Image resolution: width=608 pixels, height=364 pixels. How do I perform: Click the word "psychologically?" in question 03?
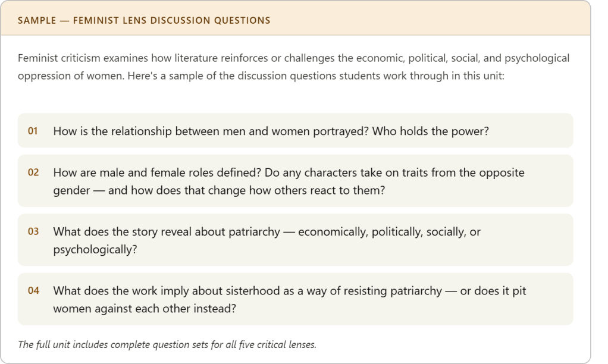pyautogui.click(x=95, y=249)
